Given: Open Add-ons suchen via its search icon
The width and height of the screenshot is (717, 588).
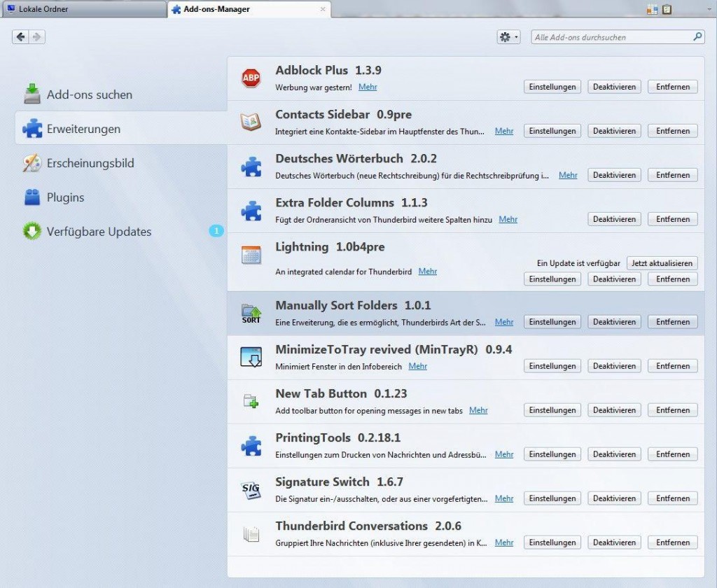Looking at the screenshot, I should 31,93.
